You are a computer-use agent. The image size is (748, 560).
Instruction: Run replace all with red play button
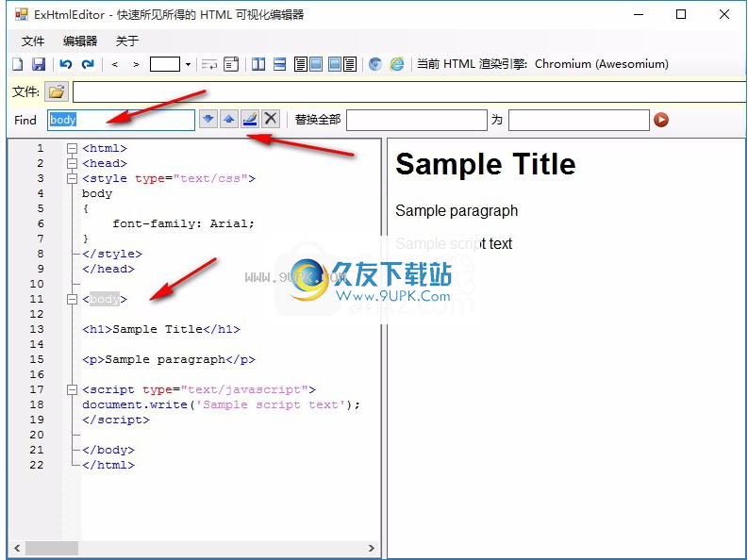click(661, 120)
